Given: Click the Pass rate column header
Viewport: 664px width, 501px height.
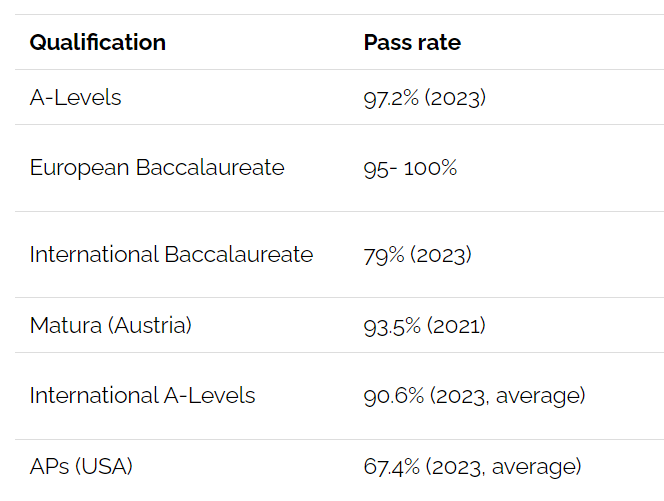Looking at the screenshot, I should (x=412, y=42).
